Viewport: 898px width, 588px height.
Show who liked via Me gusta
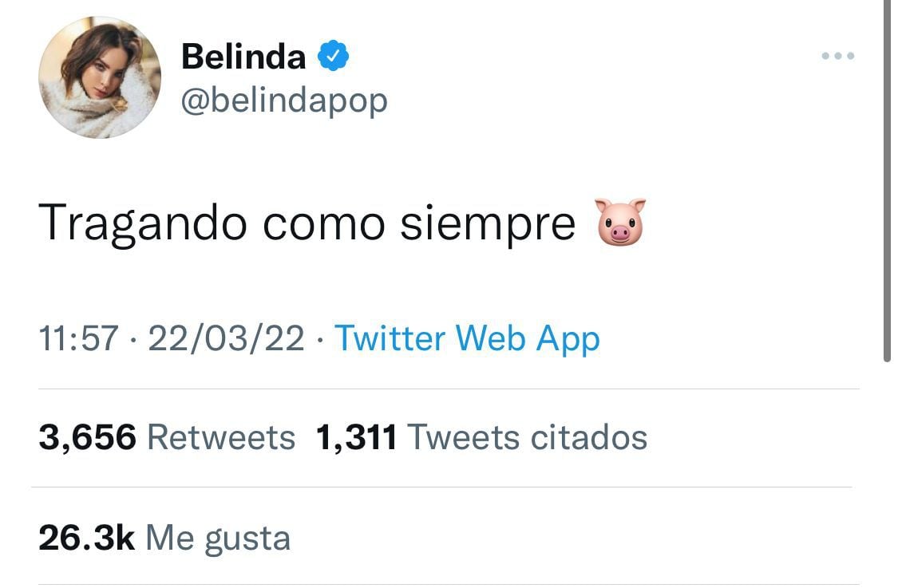pos(218,538)
